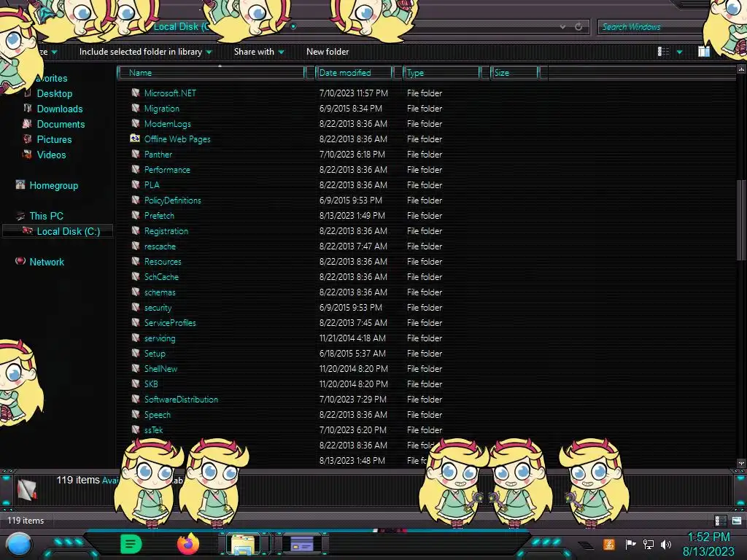Select the Performance folder
Screen dimensions: 747x560
167,169
